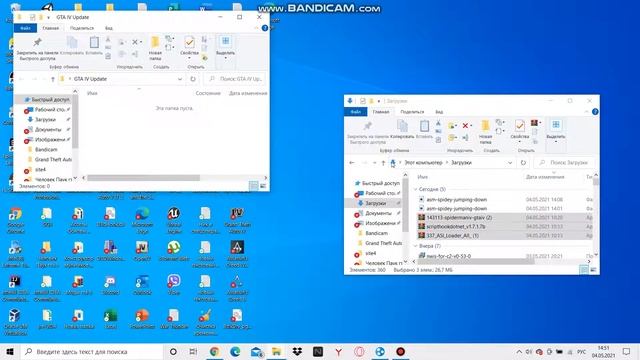Open Dropbox from the taskbar
640x360 pixels.
tap(297, 351)
